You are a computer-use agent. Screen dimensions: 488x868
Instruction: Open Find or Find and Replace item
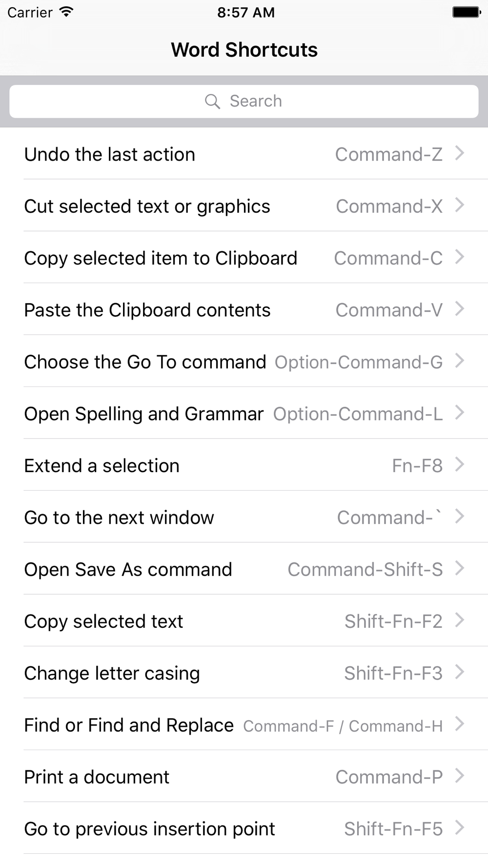(x=129, y=725)
